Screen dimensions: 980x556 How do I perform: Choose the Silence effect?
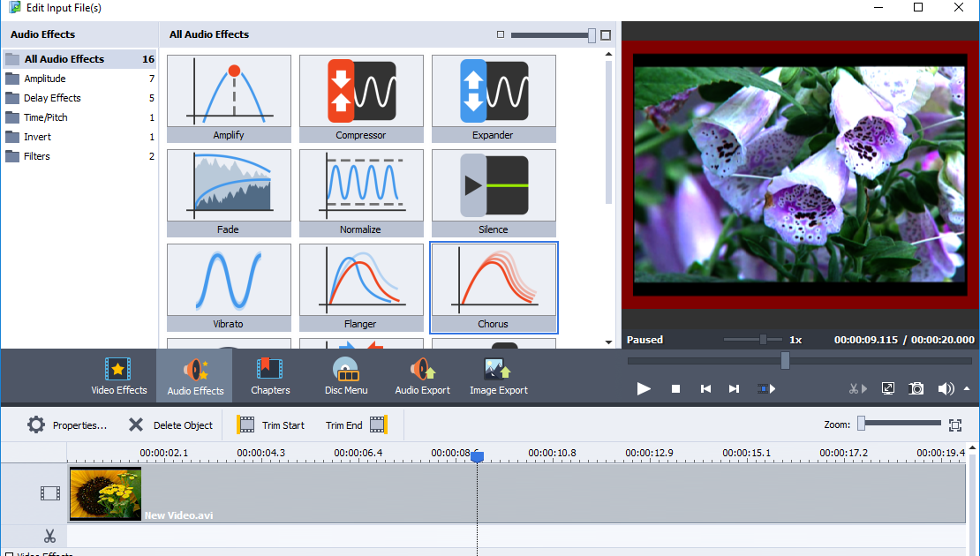pyautogui.click(x=494, y=193)
